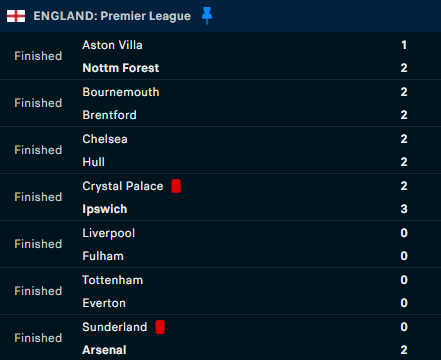Click the England flag icon
Image resolution: width=441 pixels, height=360 pixels.
(16, 16)
